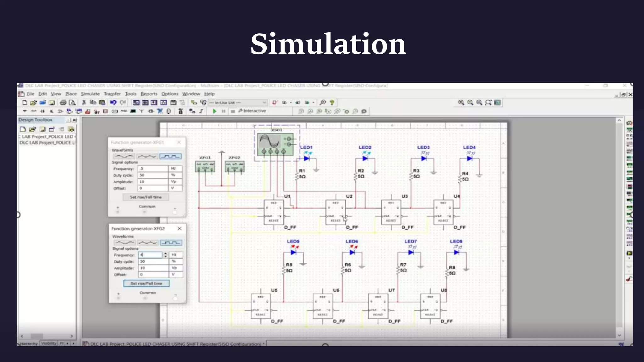Click the Open file folder icon
This screenshot has height=362, width=644.
(33, 102)
